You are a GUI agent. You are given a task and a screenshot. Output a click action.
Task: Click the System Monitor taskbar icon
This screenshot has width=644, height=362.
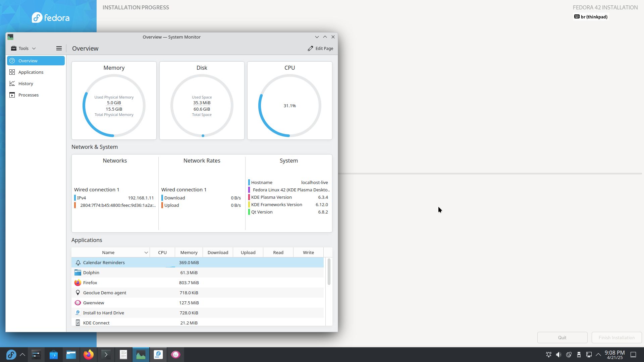pos(141,355)
